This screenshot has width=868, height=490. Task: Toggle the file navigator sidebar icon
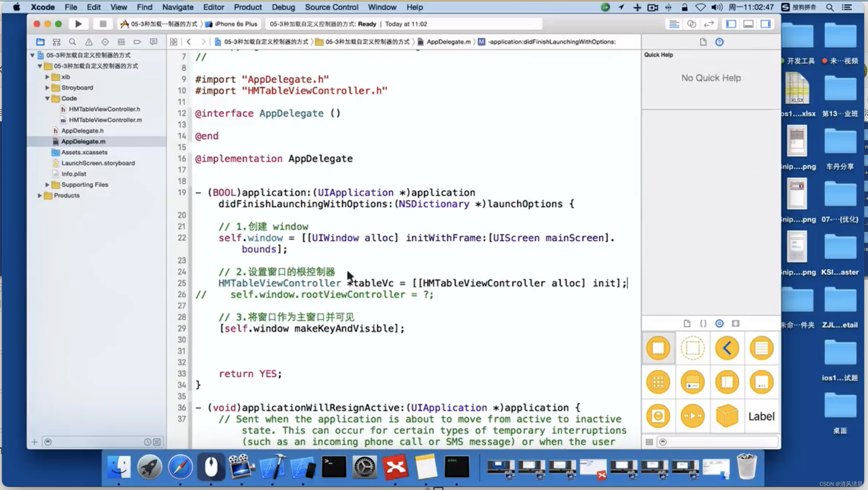(x=39, y=42)
